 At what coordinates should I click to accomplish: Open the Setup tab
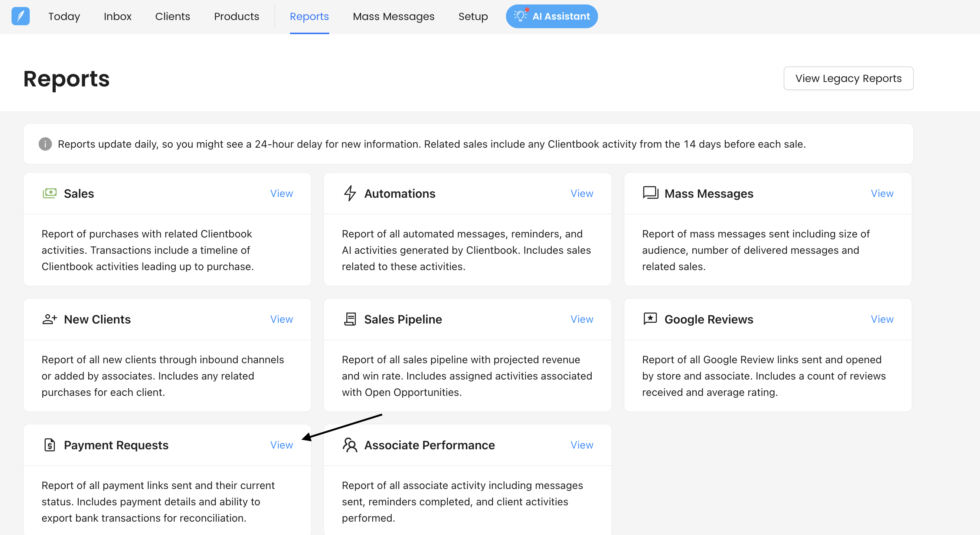coord(473,16)
